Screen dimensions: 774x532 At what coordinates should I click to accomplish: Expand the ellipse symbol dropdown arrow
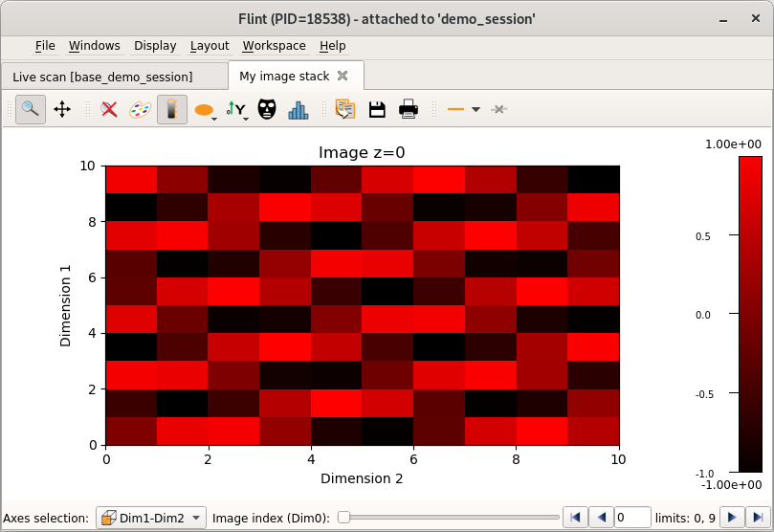point(214,119)
